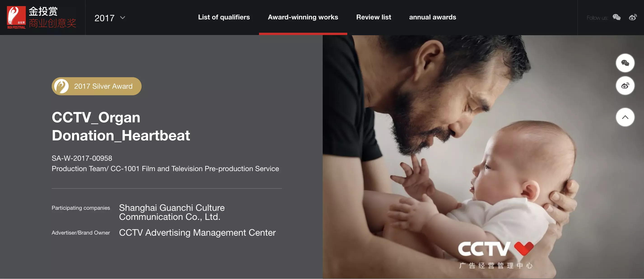Go to the Review list page
Image resolution: width=644 pixels, height=279 pixels.
click(x=373, y=17)
